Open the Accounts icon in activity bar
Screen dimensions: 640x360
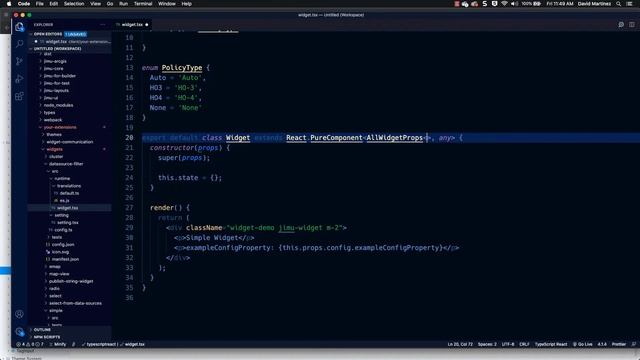pos(19,314)
